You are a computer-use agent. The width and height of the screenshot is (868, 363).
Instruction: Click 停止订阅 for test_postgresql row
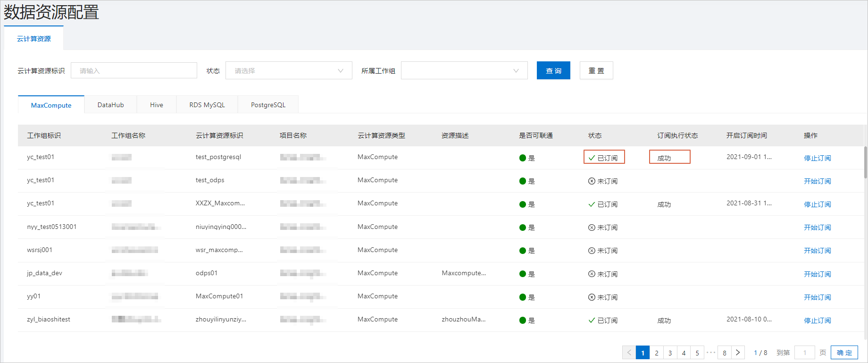click(818, 158)
